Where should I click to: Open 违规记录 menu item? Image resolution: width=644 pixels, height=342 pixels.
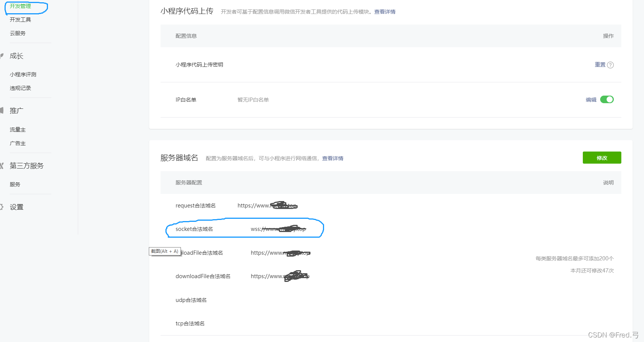[20, 88]
